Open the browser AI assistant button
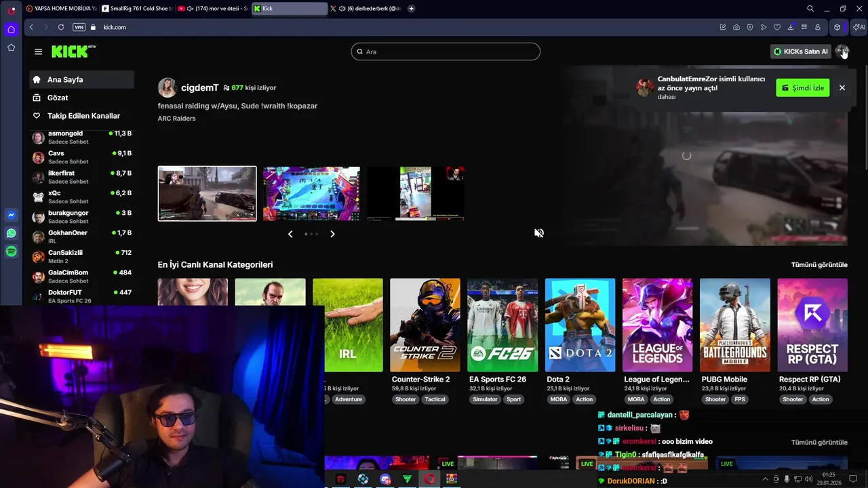 [859, 27]
